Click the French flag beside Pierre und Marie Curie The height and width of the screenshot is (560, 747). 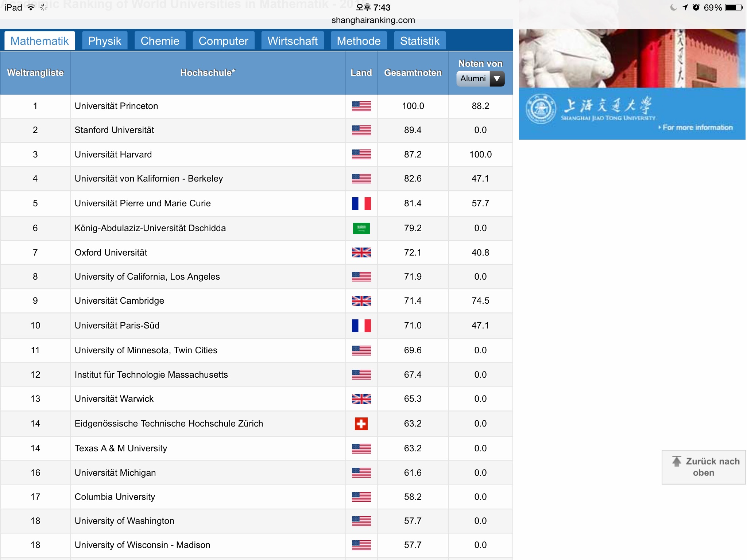361,203
